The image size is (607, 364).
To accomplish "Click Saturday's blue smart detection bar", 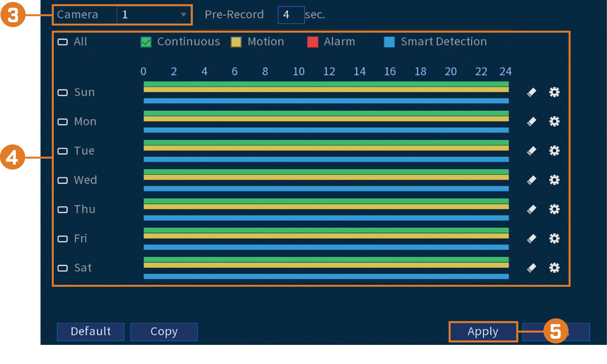I will tap(326, 276).
